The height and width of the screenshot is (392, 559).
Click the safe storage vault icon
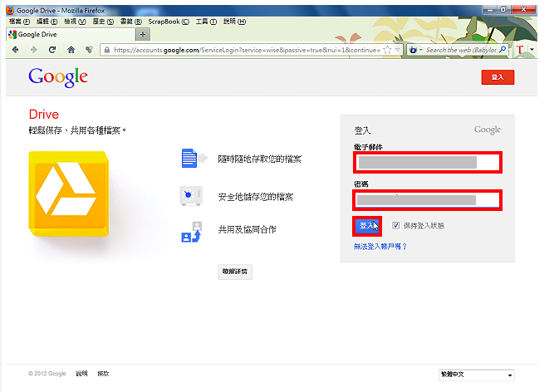191,196
